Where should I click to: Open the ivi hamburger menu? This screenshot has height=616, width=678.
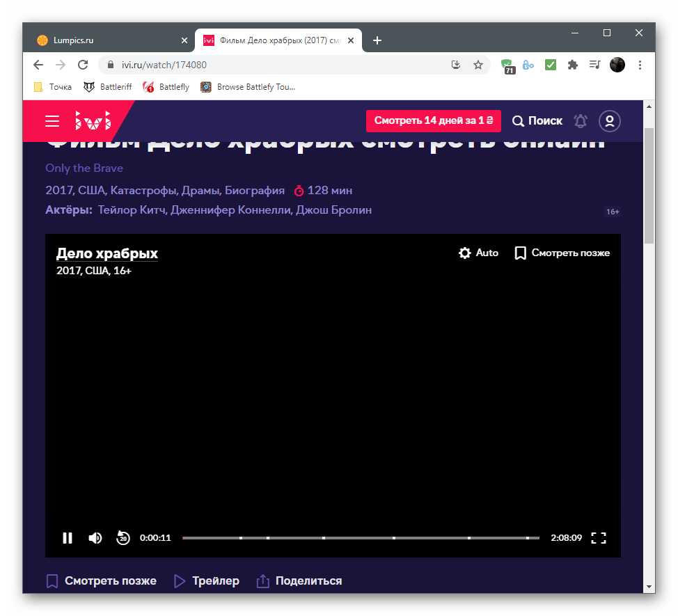coord(52,121)
